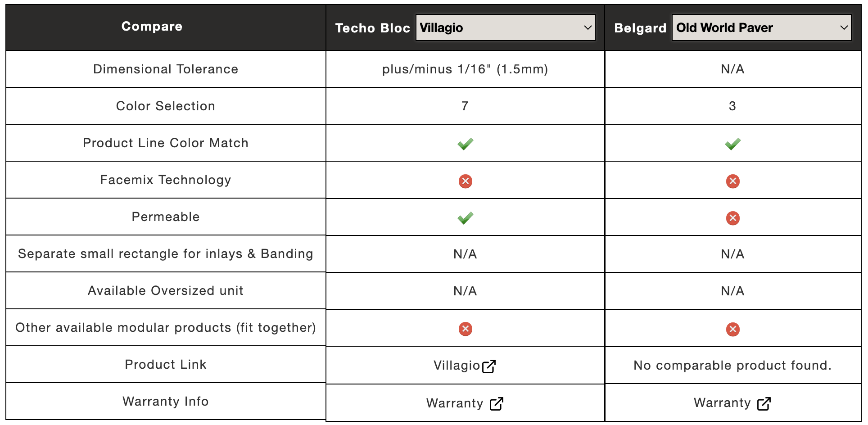Click the green checkmark for Belgard Color Match
Viewport: 868px width, 425px height.
tap(732, 144)
